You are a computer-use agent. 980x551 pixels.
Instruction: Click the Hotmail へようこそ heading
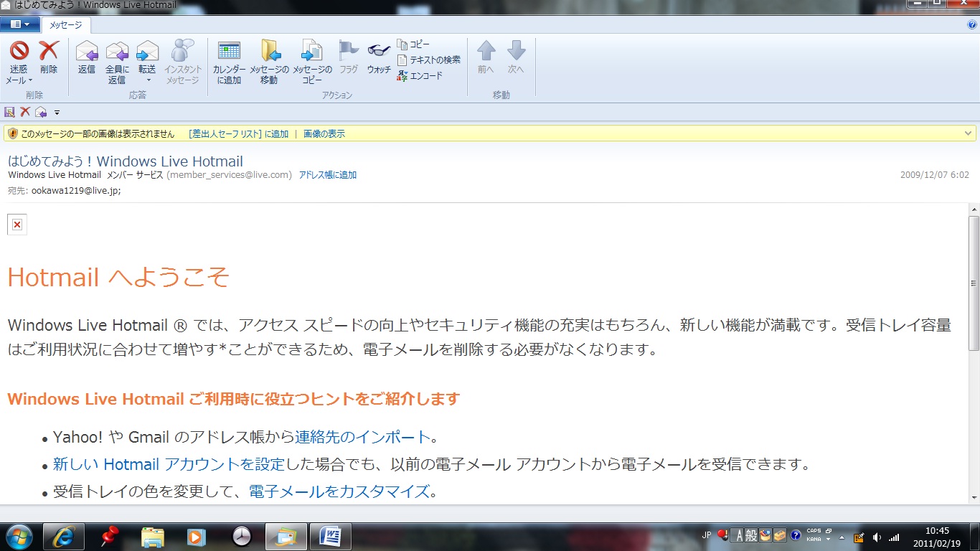click(x=118, y=277)
